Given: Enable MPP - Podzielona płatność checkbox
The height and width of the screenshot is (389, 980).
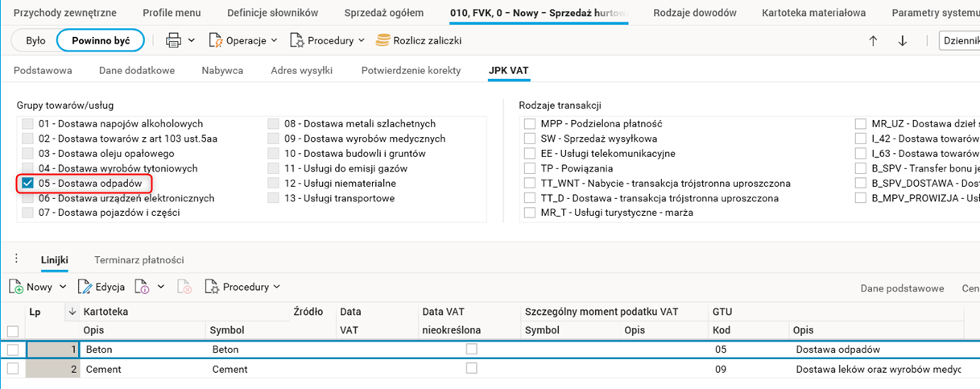Looking at the screenshot, I should point(530,124).
